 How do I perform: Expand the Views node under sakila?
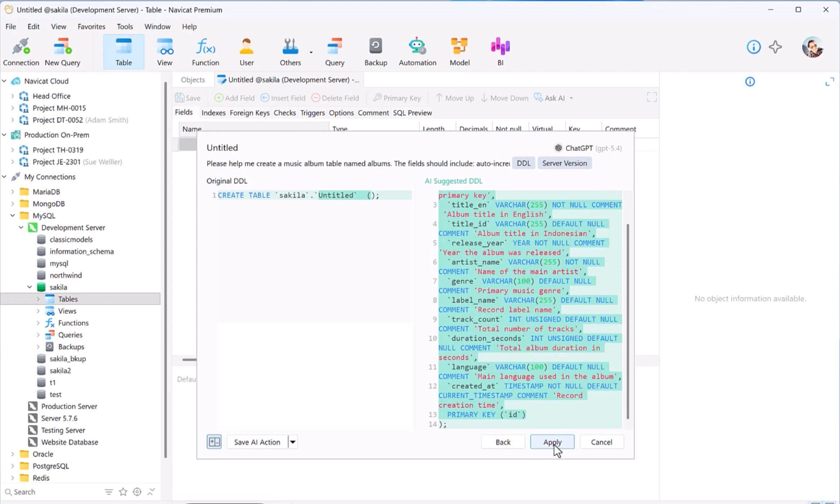[38, 311]
